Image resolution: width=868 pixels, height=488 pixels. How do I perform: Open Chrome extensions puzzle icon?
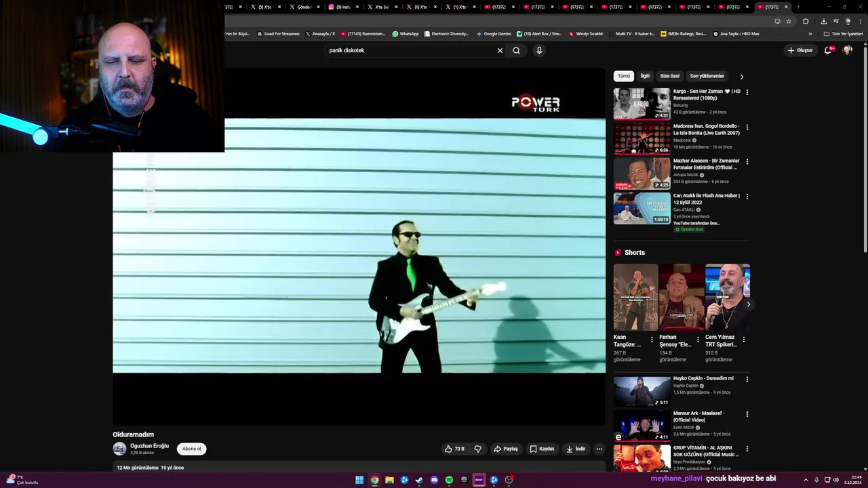click(806, 21)
